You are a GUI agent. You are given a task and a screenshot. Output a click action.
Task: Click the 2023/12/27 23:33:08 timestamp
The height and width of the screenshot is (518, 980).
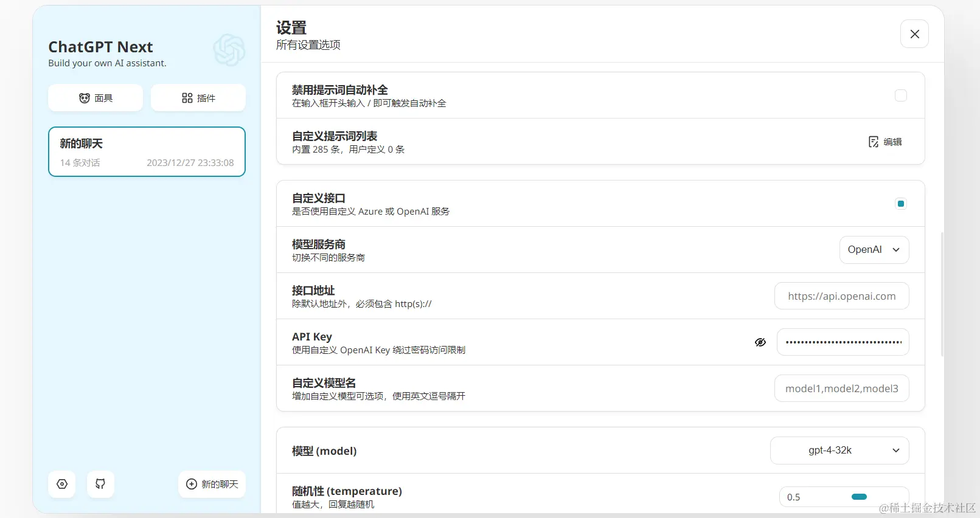[x=190, y=163]
